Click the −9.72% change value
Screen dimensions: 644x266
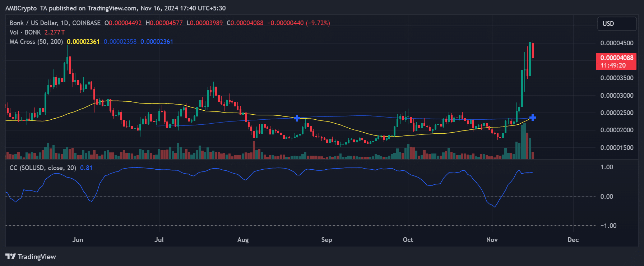[x=318, y=23]
